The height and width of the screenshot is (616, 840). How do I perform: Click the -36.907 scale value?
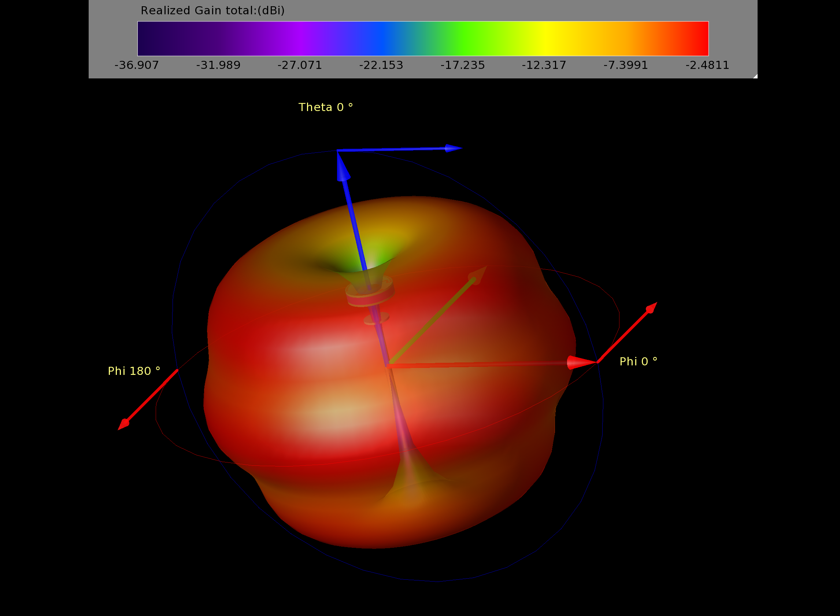pyautogui.click(x=137, y=65)
